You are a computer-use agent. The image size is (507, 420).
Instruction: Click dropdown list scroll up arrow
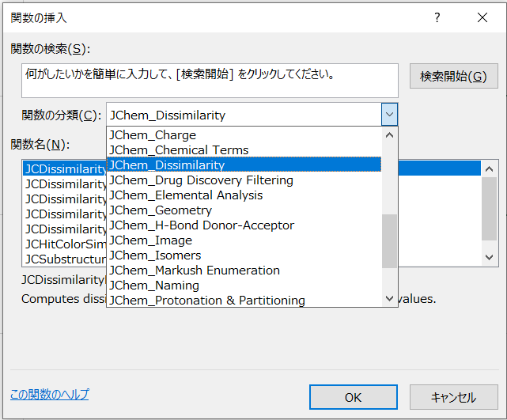coord(390,135)
